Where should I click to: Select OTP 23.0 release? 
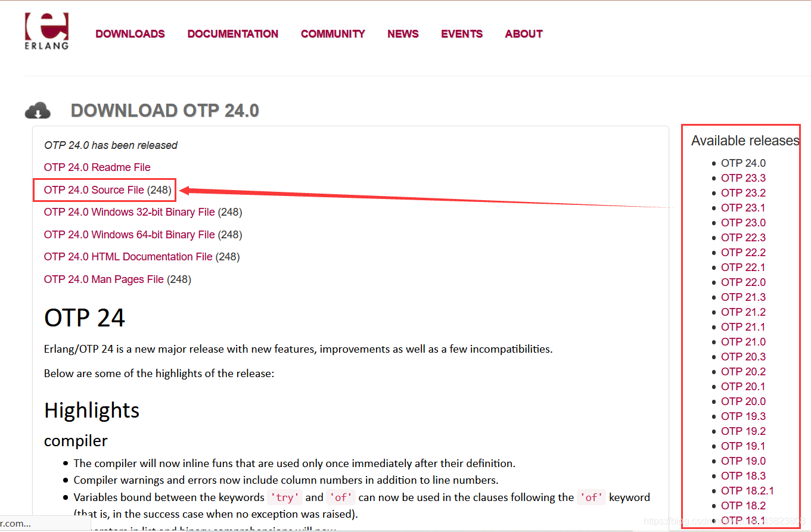click(x=743, y=223)
